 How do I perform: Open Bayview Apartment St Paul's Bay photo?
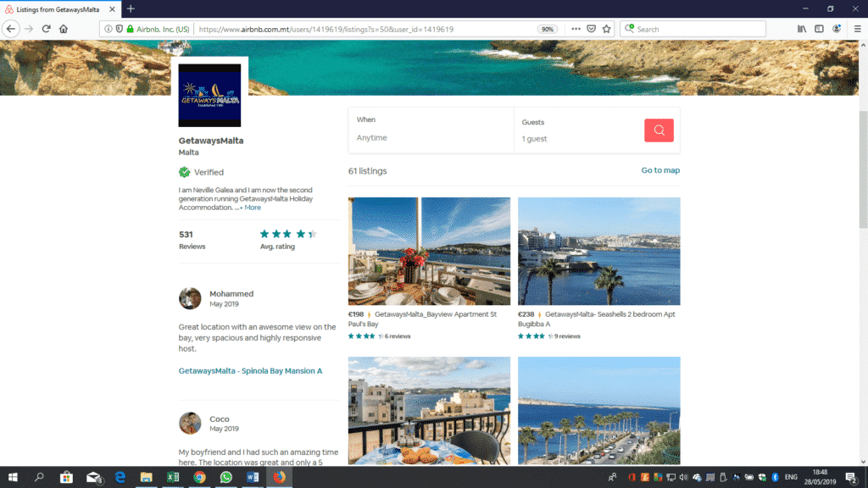tap(429, 251)
